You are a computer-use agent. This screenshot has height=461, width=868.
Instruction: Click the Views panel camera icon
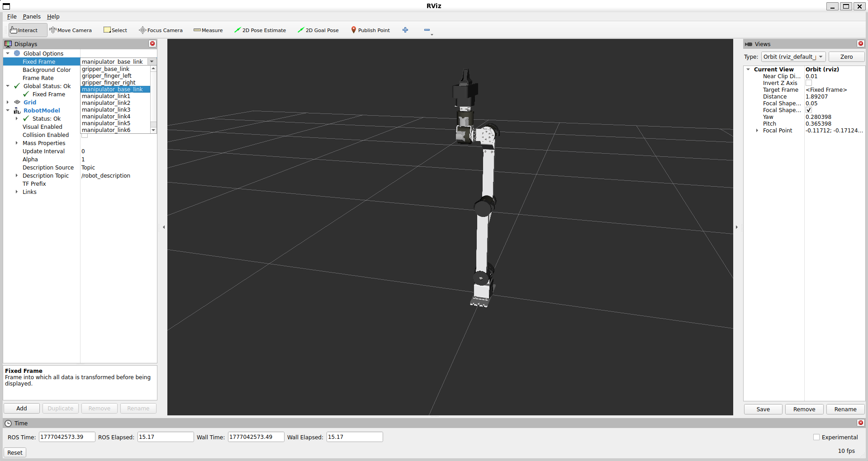coord(749,44)
